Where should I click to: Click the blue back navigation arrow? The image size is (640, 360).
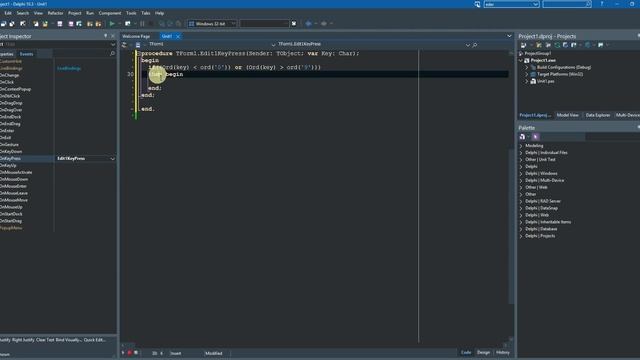(308, 24)
